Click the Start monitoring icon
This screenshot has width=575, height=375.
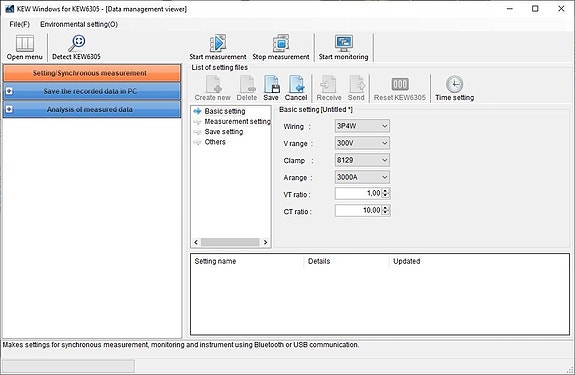tap(344, 43)
